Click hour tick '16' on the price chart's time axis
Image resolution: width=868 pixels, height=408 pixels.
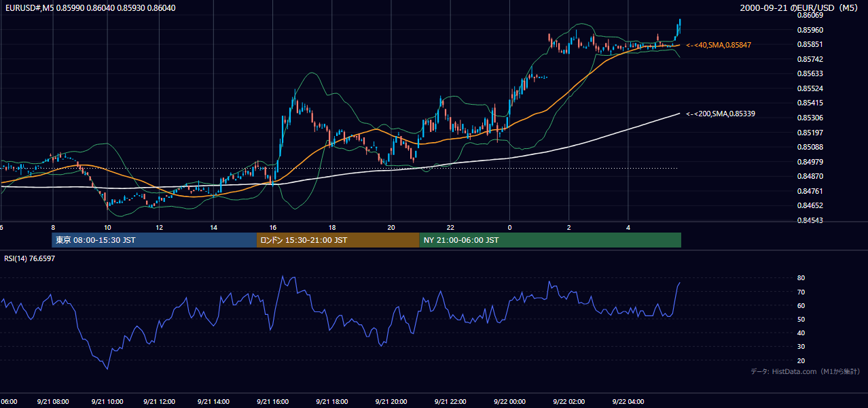pyautogui.click(x=272, y=227)
